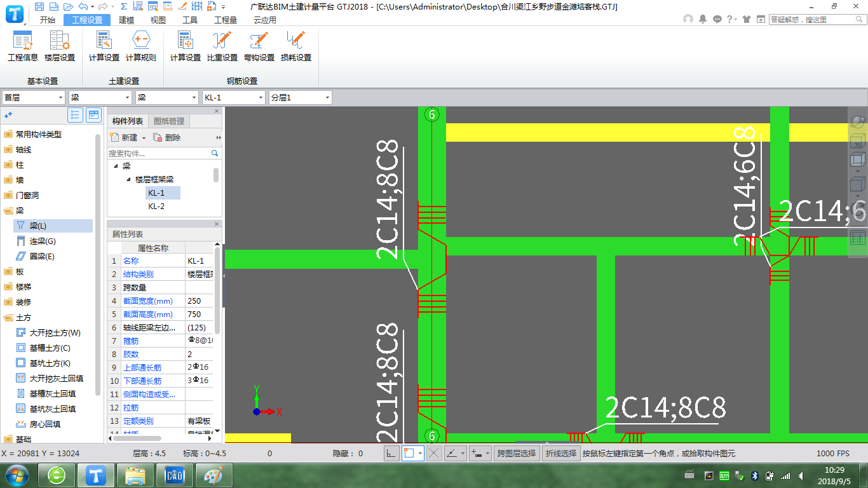Open the KL-1 component dropdown
Image resolution: width=868 pixels, height=488 pixels.
pyautogui.click(x=234, y=98)
